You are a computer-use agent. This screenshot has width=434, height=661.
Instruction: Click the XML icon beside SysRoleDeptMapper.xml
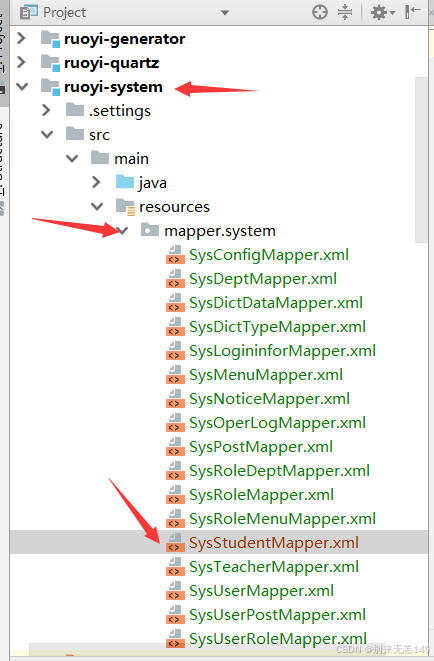point(175,471)
